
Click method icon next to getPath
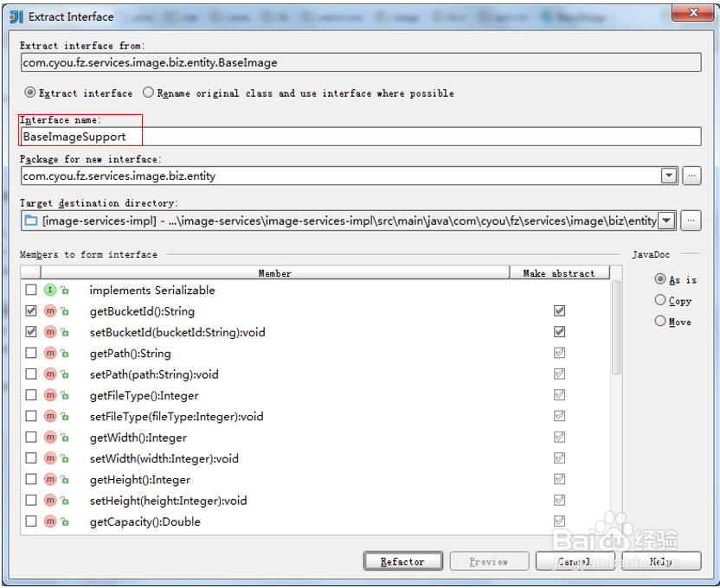coord(50,353)
